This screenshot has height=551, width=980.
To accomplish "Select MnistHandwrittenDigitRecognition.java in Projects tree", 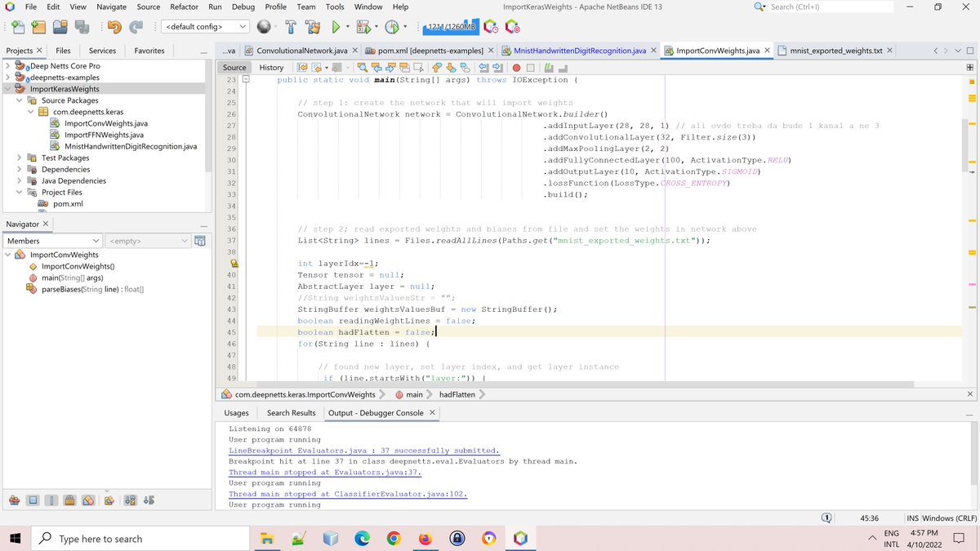I will pyautogui.click(x=131, y=146).
